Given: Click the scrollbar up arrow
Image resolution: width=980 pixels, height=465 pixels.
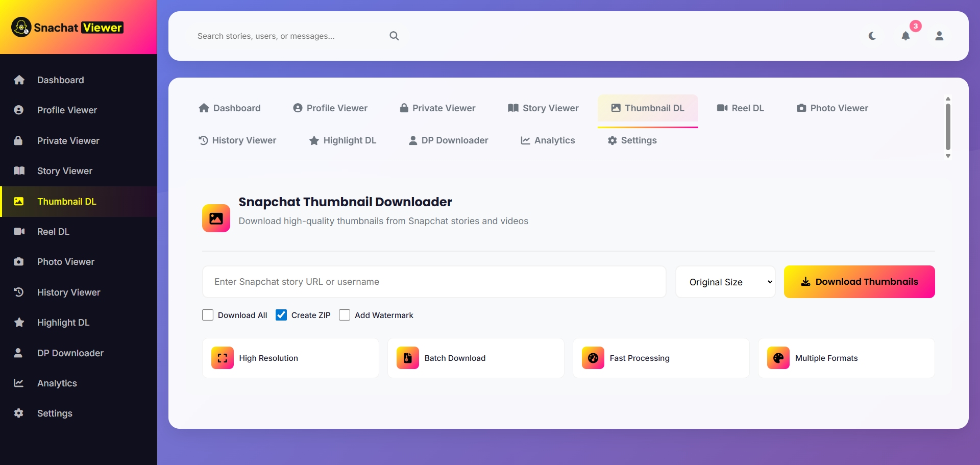Looking at the screenshot, I should (x=948, y=99).
